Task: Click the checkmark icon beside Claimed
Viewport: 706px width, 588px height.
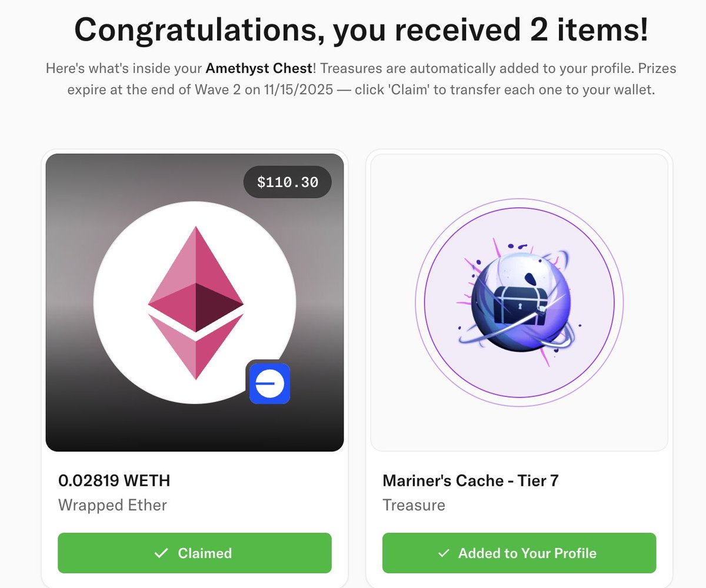Action: [161, 553]
